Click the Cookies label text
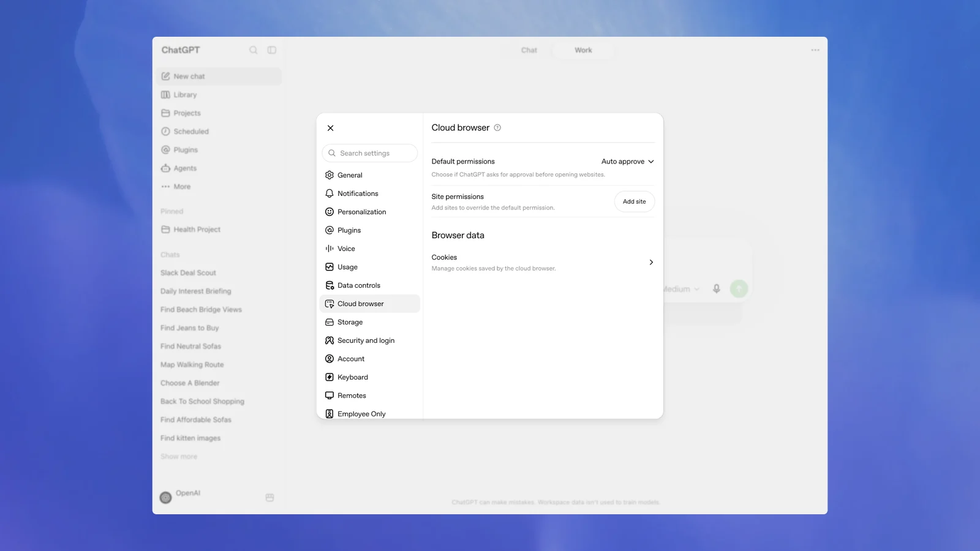The height and width of the screenshot is (551, 980). pos(444,258)
